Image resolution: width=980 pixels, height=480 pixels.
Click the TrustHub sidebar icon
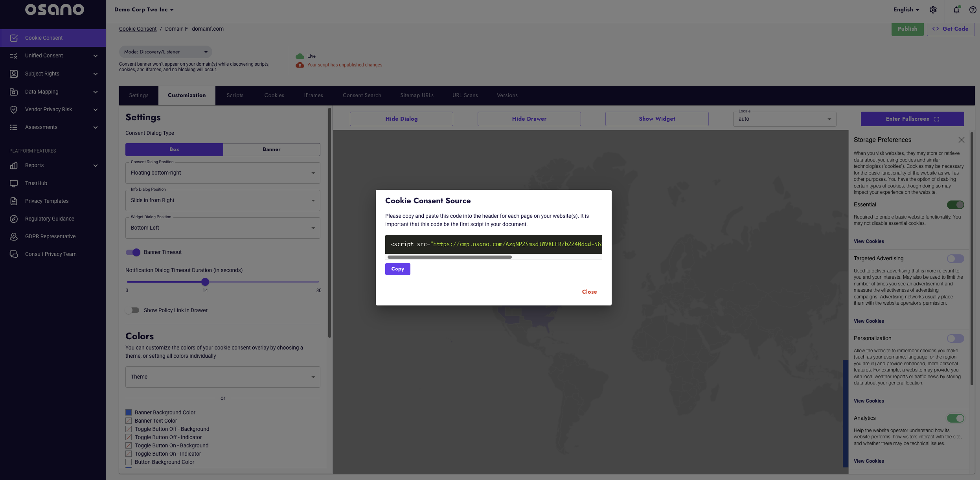click(x=14, y=183)
